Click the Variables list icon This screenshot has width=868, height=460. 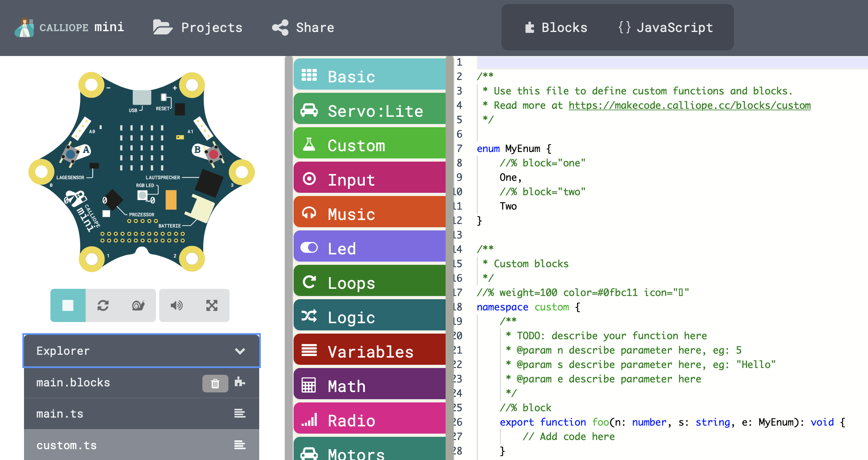click(309, 350)
